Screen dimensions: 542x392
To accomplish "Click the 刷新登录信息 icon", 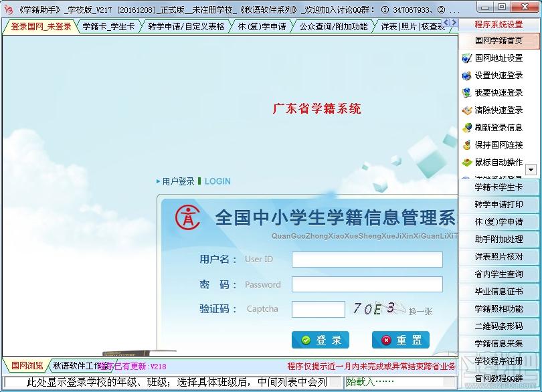I will pyautogui.click(x=466, y=128).
